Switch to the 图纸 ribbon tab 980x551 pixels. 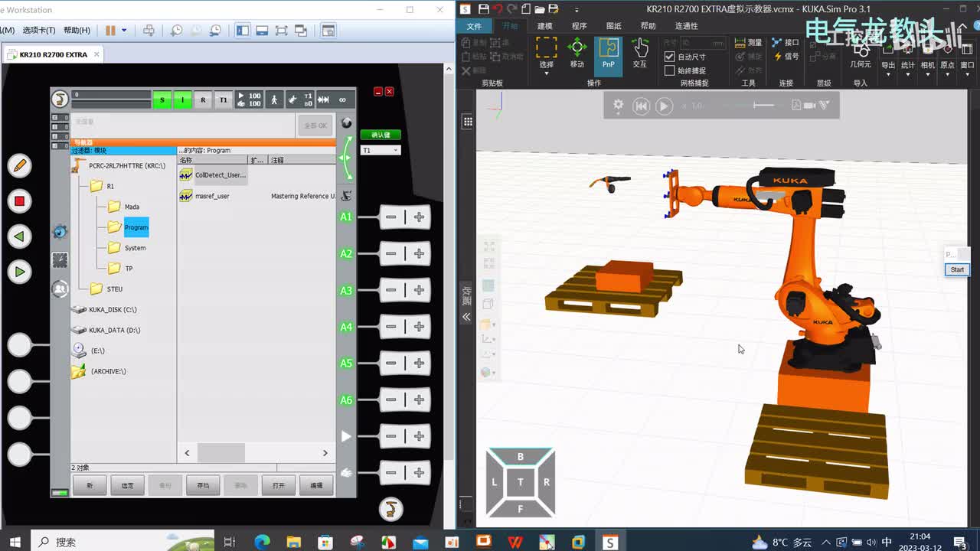(613, 26)
